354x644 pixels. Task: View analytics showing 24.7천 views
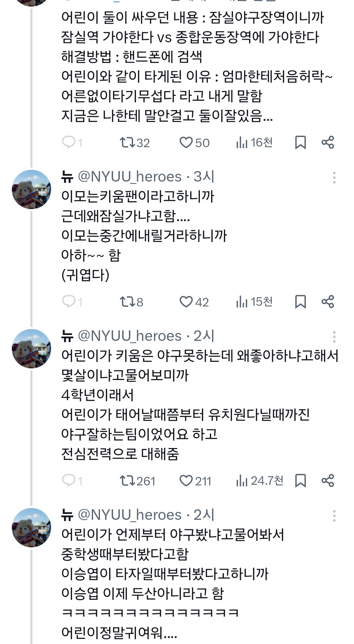click(260, 481)
